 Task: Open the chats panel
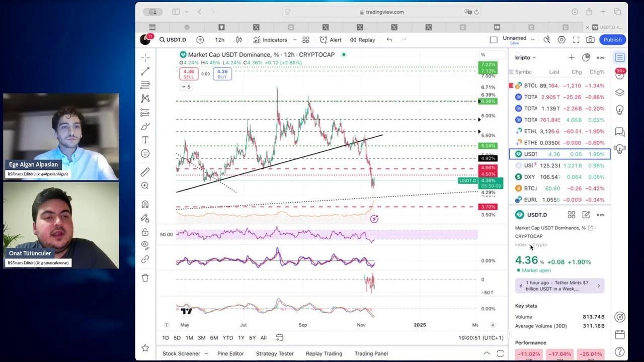620,132
